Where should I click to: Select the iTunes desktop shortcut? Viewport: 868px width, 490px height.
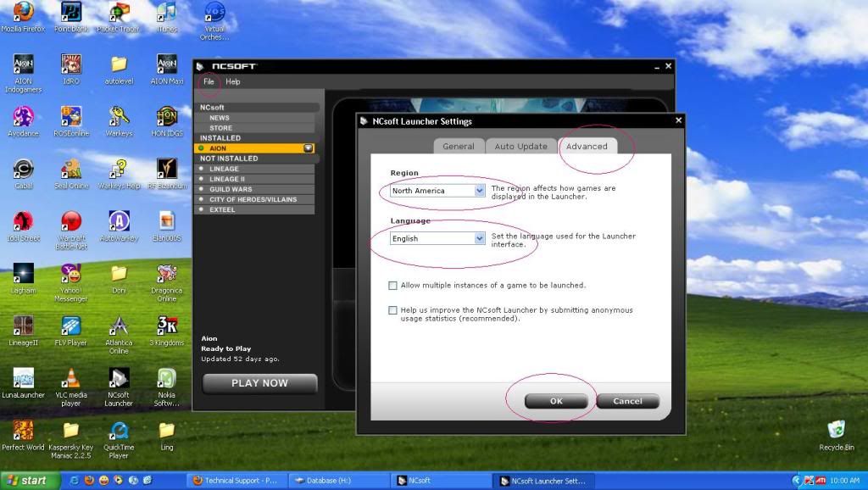tap(167, 12)
